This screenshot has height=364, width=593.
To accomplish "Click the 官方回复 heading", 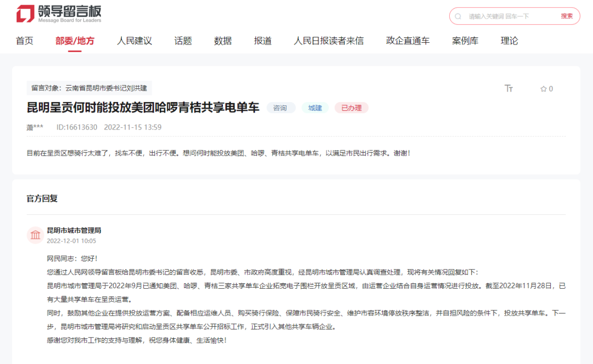I will click(42, 198).
